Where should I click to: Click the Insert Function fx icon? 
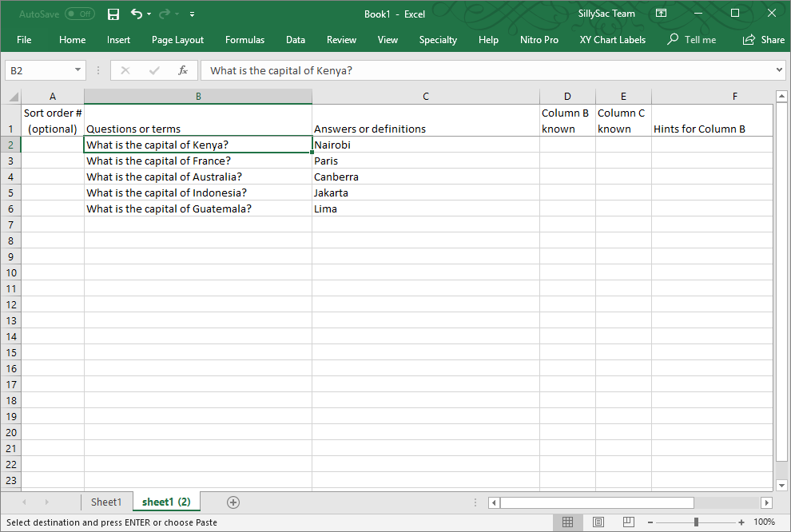[x=183, y=70]
